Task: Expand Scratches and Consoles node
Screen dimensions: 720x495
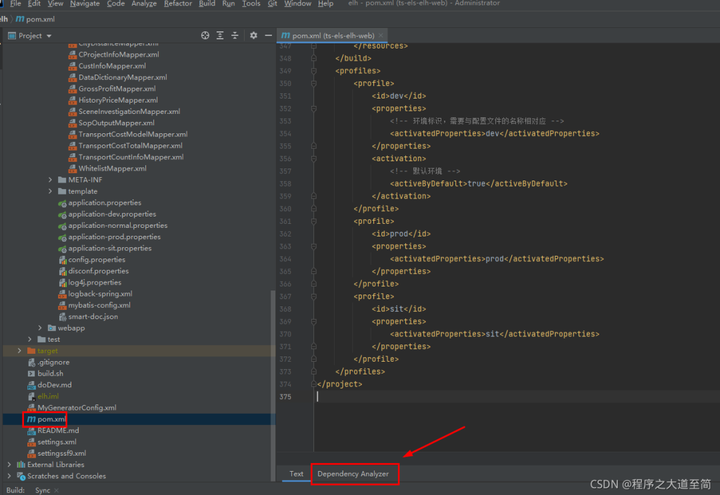Action: pos(10,476)
